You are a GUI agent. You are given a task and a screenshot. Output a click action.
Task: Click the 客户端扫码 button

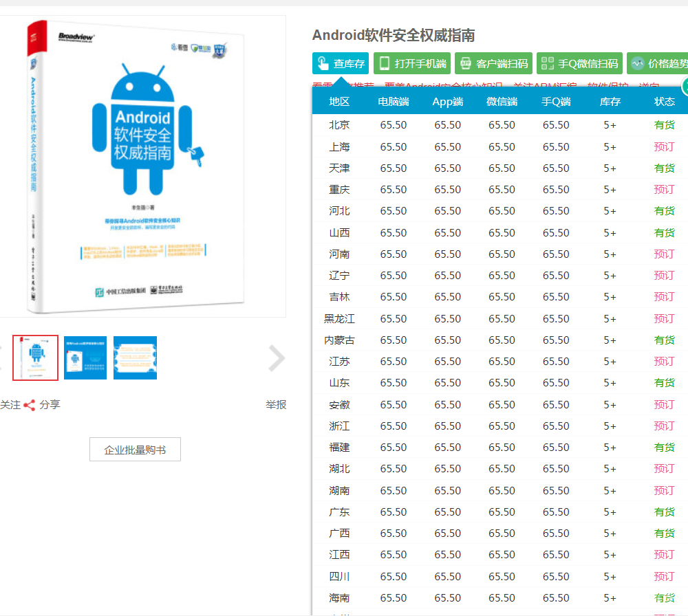click(x=493, y=63)
